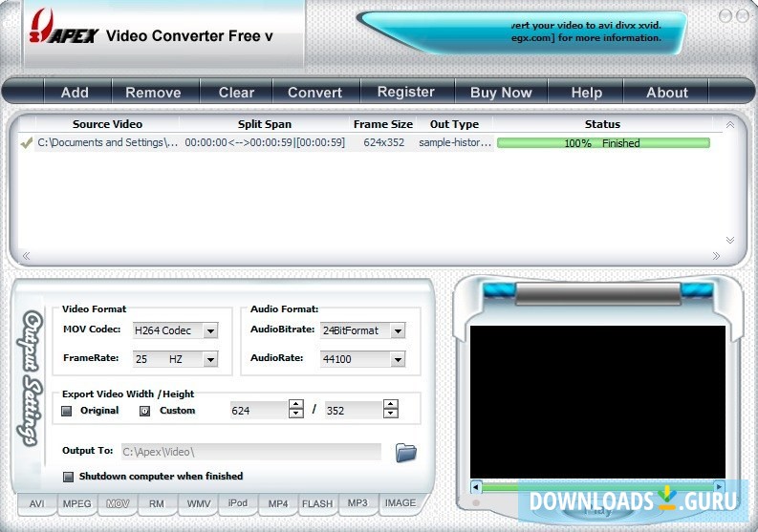This screenshot has height=532, width=758.
Task: Click the Apex logo in the header
Action: coord(64,28)
